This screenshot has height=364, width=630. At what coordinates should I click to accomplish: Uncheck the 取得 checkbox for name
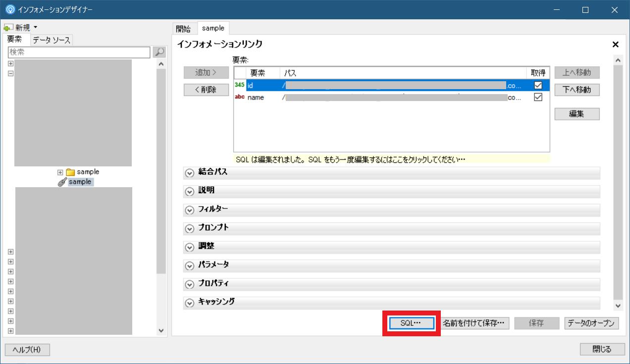pyautogui.click(x=538, y=97)
